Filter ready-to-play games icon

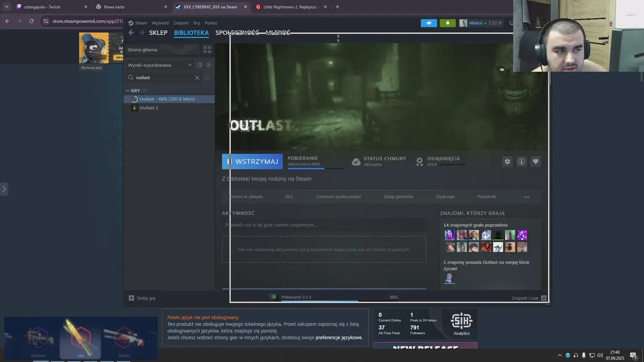209,65
